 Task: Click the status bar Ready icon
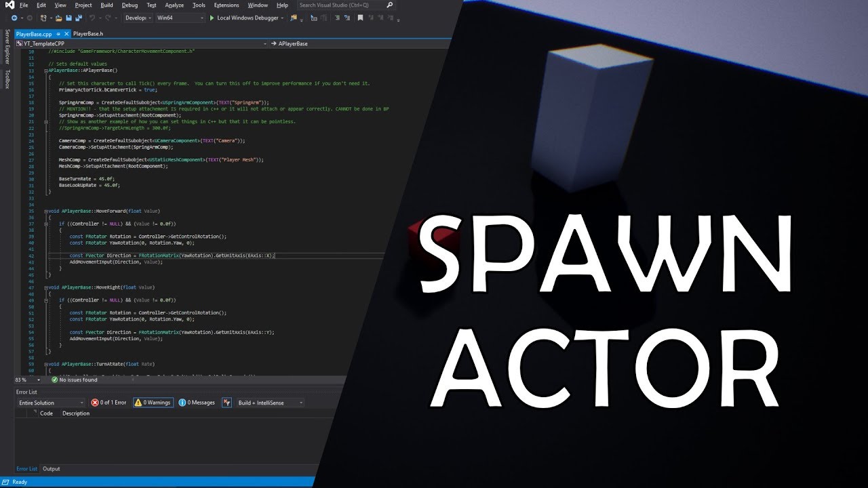click(6, 482)
